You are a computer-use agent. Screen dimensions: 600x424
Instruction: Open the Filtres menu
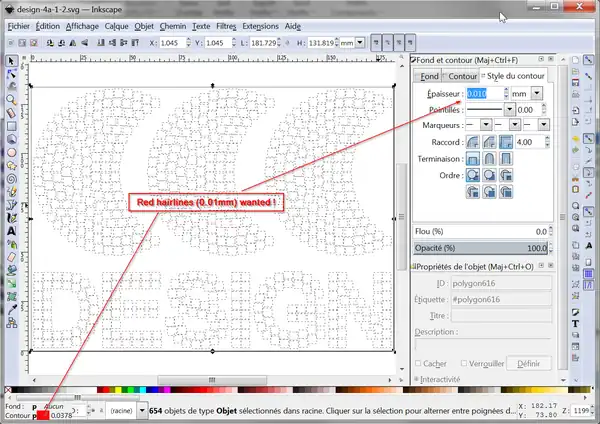[x=224, y=25]
